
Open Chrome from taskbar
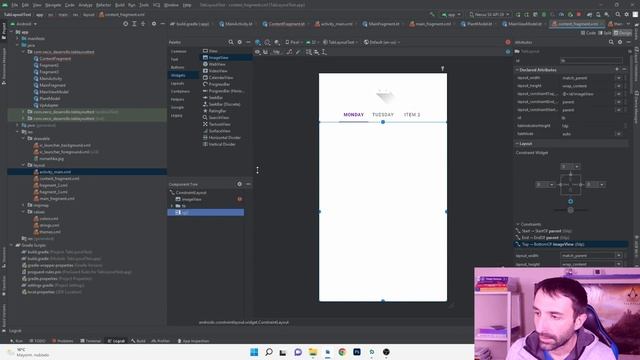pos(342,352)
